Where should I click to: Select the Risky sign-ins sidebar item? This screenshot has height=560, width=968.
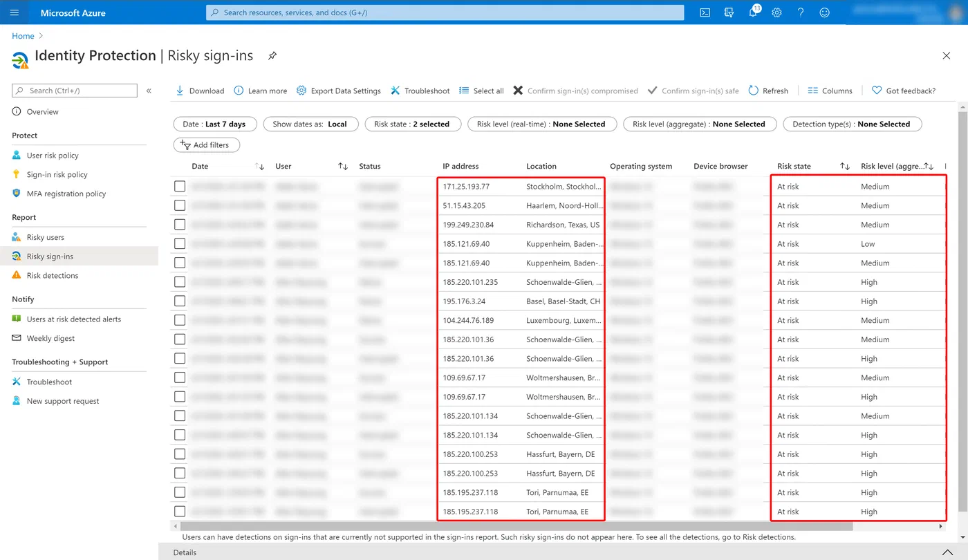(79, 256)
